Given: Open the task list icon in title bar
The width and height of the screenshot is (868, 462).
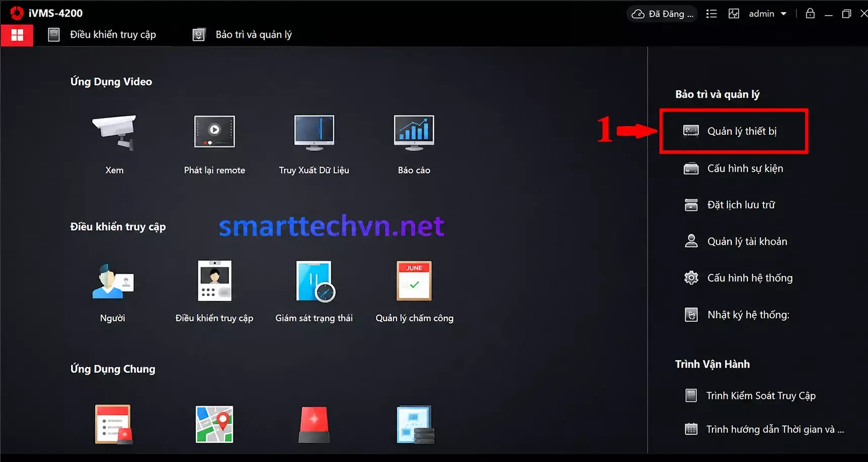Looking at the screenshot, I should tap(711, 14).
